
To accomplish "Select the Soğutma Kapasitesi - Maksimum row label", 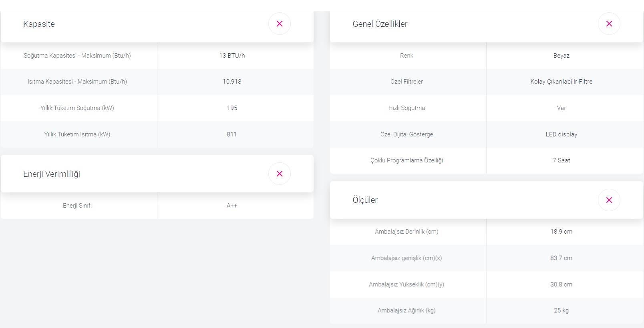I will pos(77,56).
